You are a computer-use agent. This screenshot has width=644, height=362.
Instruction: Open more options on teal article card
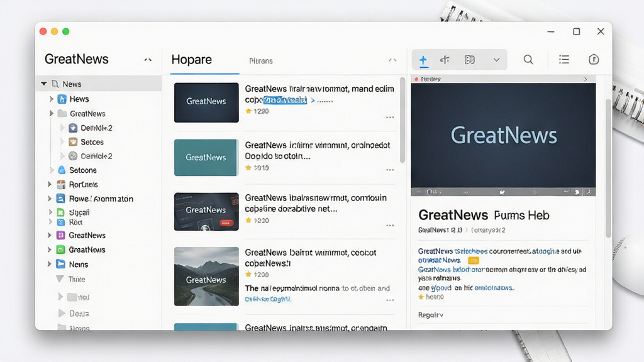point(390,170)
